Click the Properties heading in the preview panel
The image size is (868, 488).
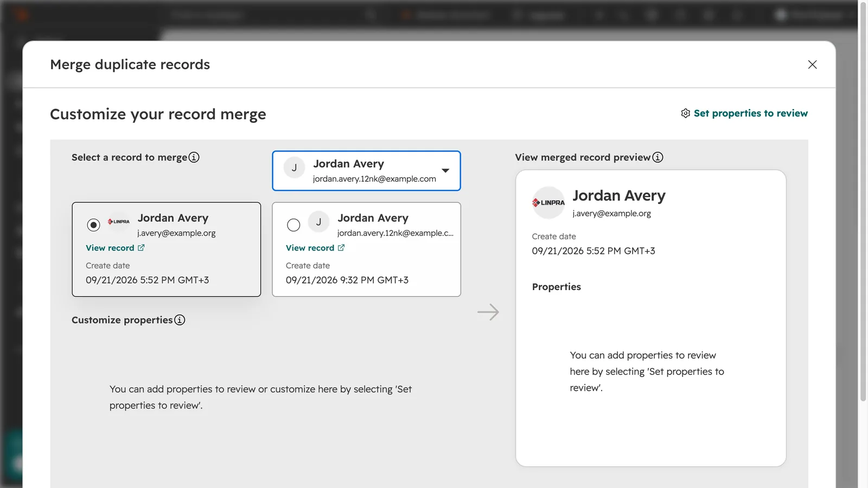pyautogui.click(x=556, y=287)
